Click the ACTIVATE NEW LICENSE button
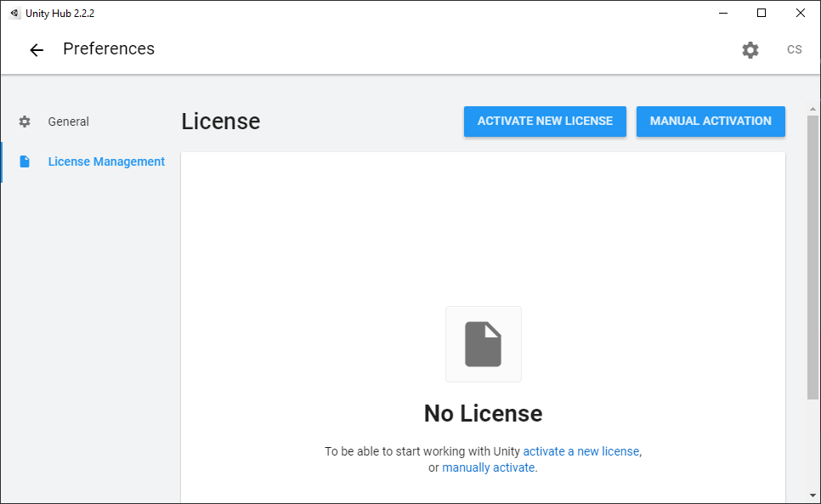 (545, 122)
